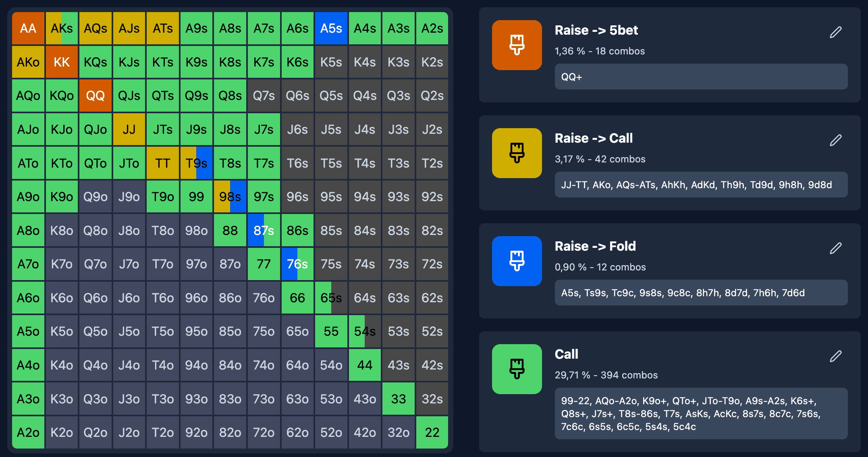Toggle the AA cell in the matrix
The image size is (868, 457).
(x=28, y=28)
